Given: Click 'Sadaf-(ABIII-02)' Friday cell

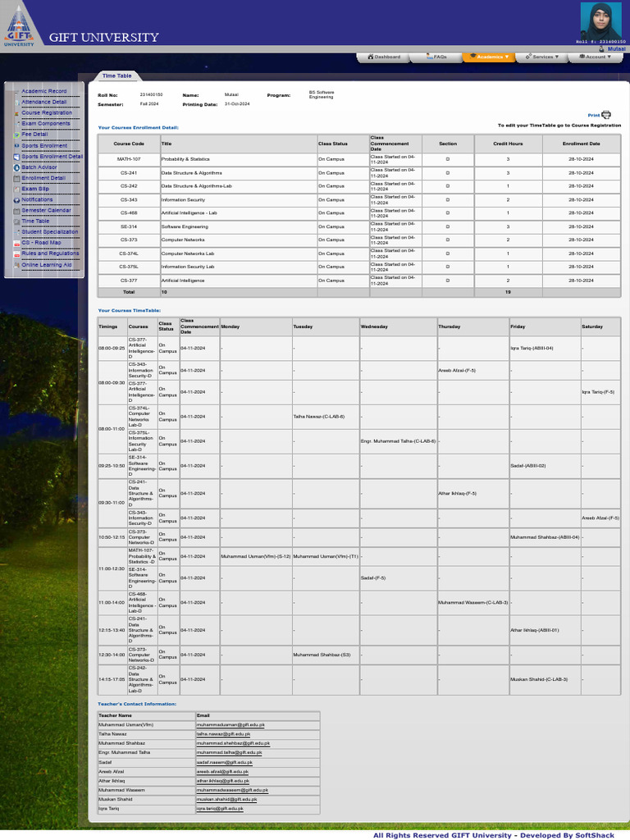Looking at the screenshot, I should click(x=545, y=466).
